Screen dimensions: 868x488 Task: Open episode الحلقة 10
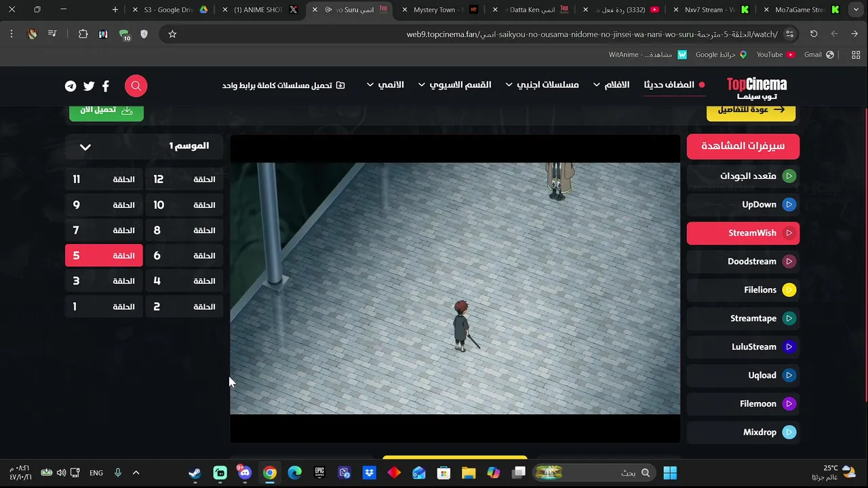pos(184,205)
